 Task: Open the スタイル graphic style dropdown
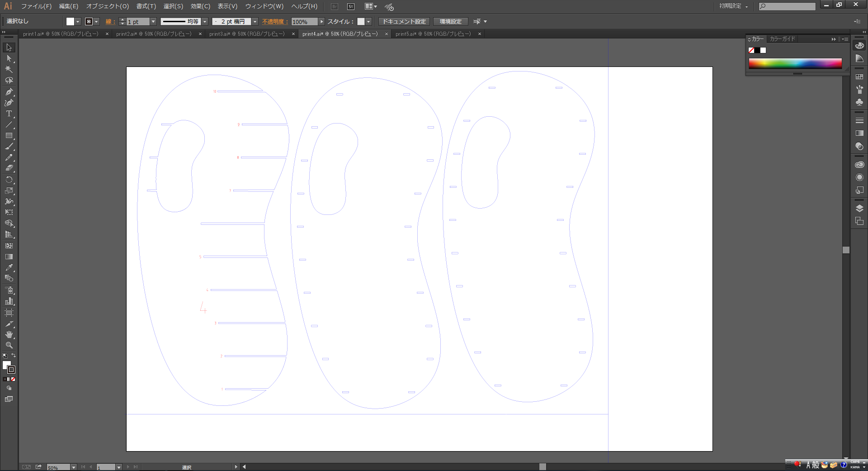368,22
